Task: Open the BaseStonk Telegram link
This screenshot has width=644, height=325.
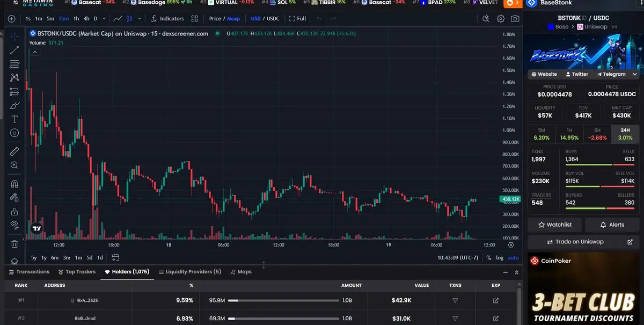Action: 611,74
